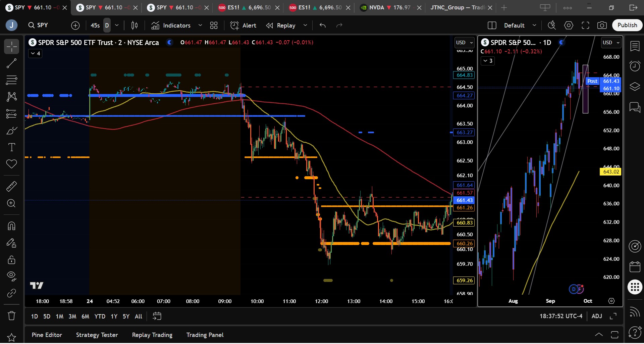Change the candlestick chart style

(135, 26)
